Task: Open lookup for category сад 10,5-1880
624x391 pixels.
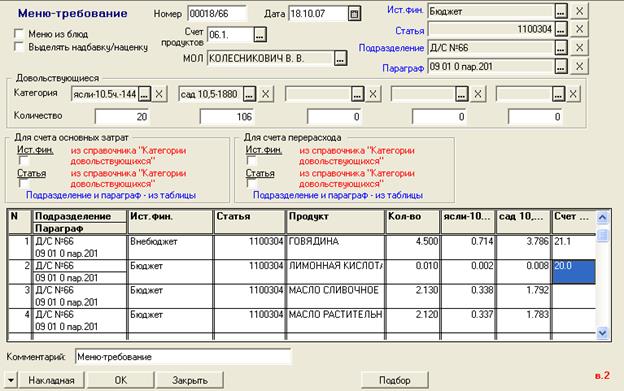Action: 250,94
